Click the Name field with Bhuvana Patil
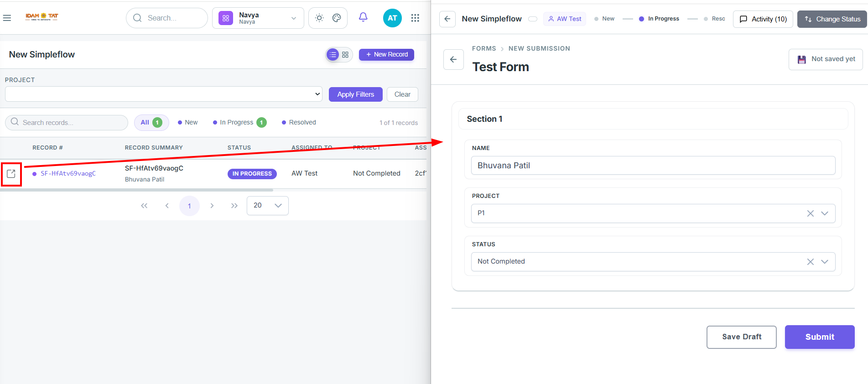The width and height of the screenshot is (868, 384). [653, 166]
